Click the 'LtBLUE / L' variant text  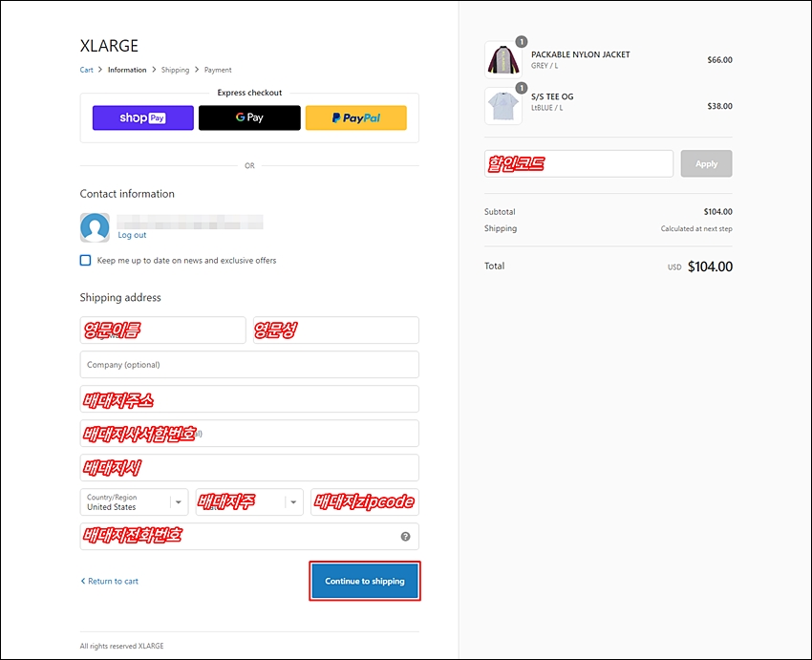coord(546,108)
